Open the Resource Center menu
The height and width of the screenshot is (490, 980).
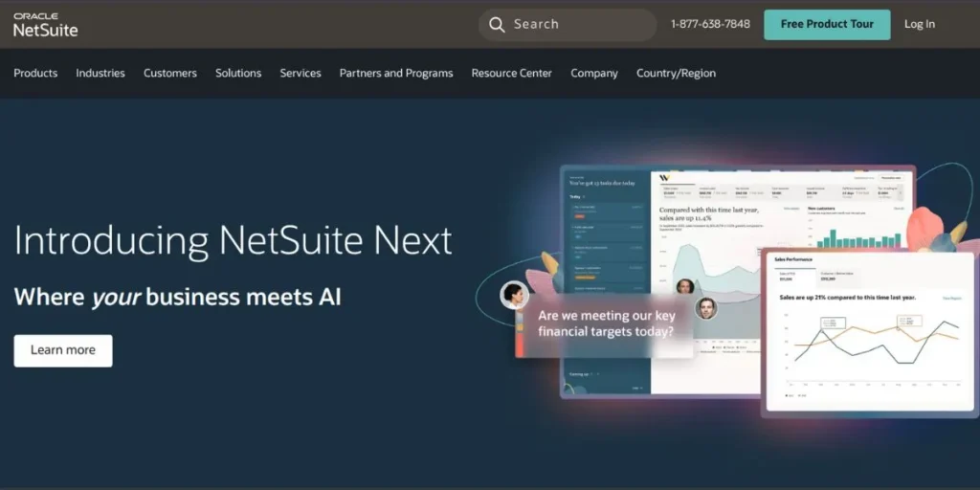tap(512, 73)
